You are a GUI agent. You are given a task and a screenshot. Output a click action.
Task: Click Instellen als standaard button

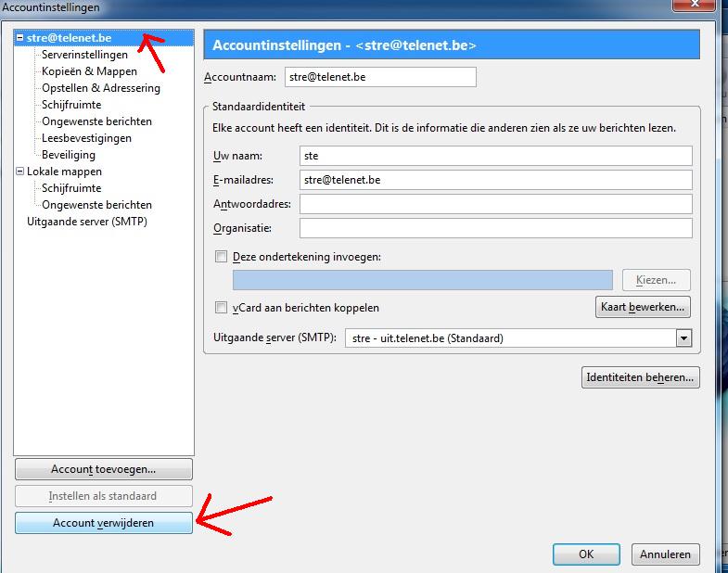click(104, 496)
